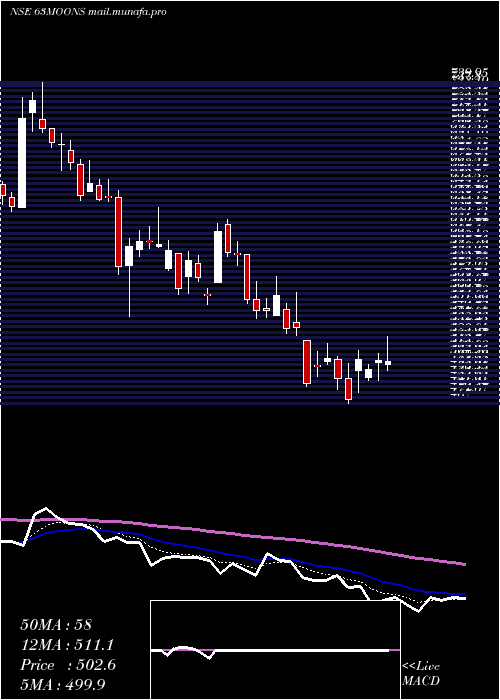Click the 5MA : 499.9 label
Viewport: 500px width, 700px height.
(x=63, y=684)
